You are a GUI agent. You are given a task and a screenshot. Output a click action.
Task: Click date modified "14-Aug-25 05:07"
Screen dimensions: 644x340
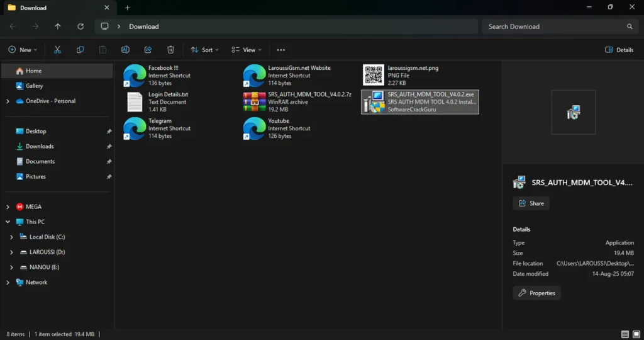tap(613, 274)
